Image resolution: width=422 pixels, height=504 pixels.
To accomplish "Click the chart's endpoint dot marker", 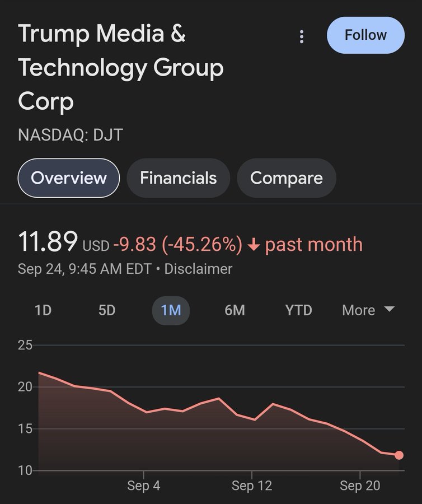I will 398,455.
